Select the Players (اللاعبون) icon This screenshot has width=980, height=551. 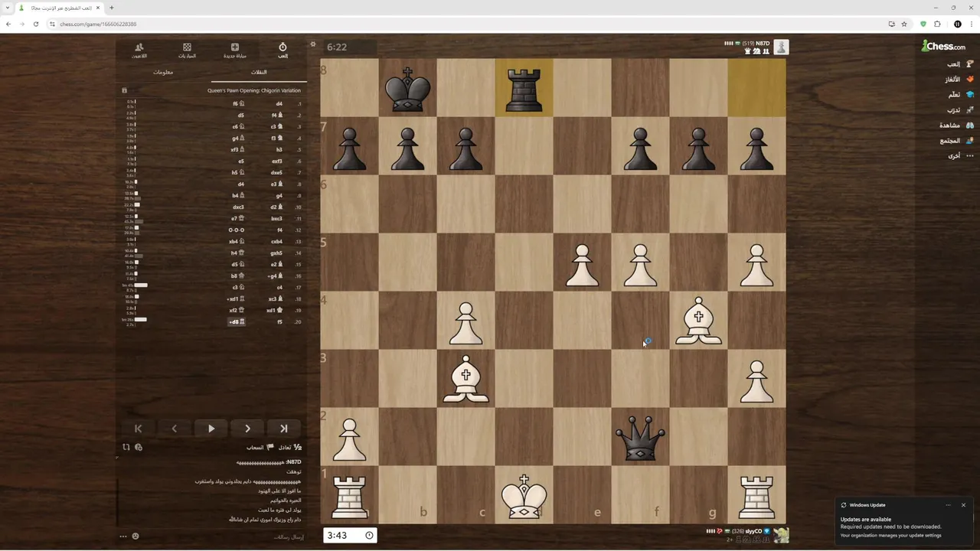[x=139, y=51]
